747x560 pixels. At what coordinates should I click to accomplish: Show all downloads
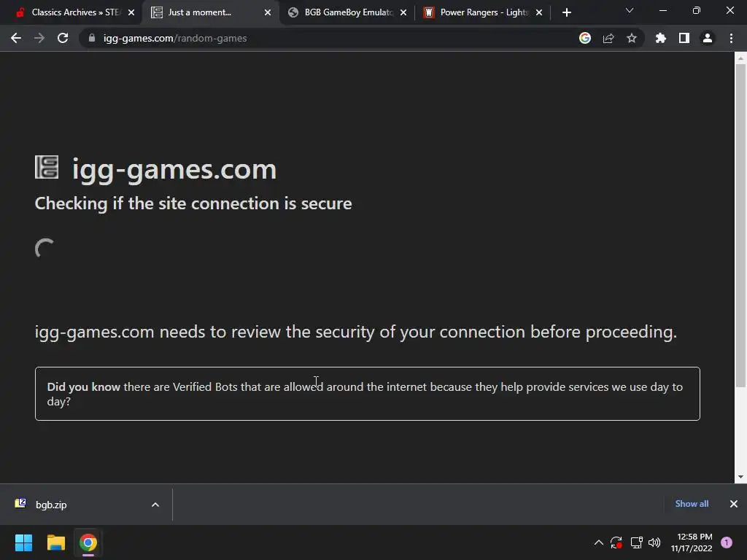pyautogui.click(x=692, y=504)
